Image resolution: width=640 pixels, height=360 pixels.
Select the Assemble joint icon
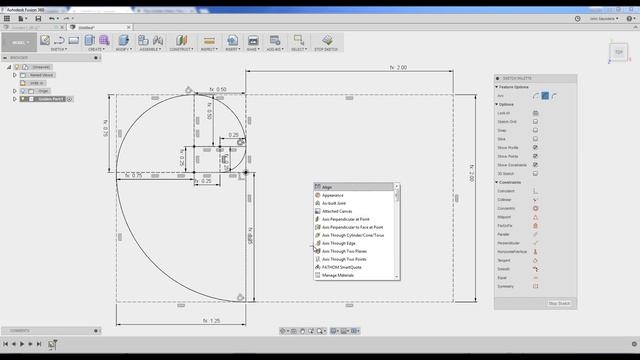point(158,40)
